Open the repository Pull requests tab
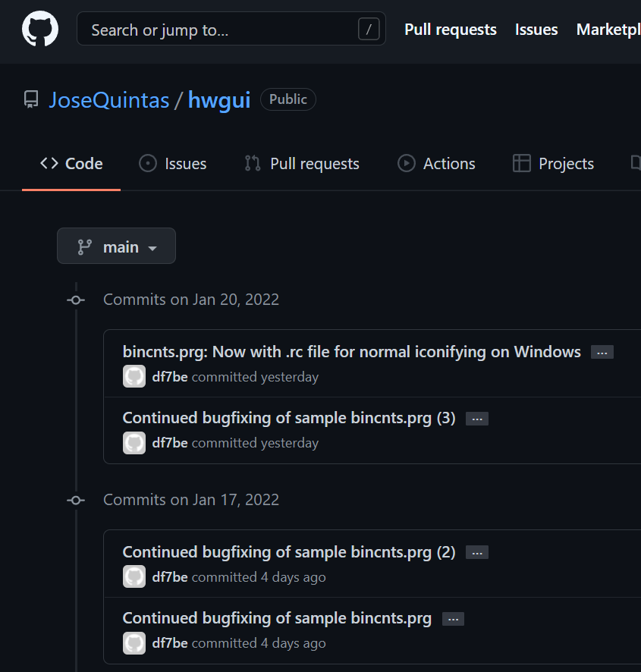Screen dimensions: 641x672 pos(302,164)
